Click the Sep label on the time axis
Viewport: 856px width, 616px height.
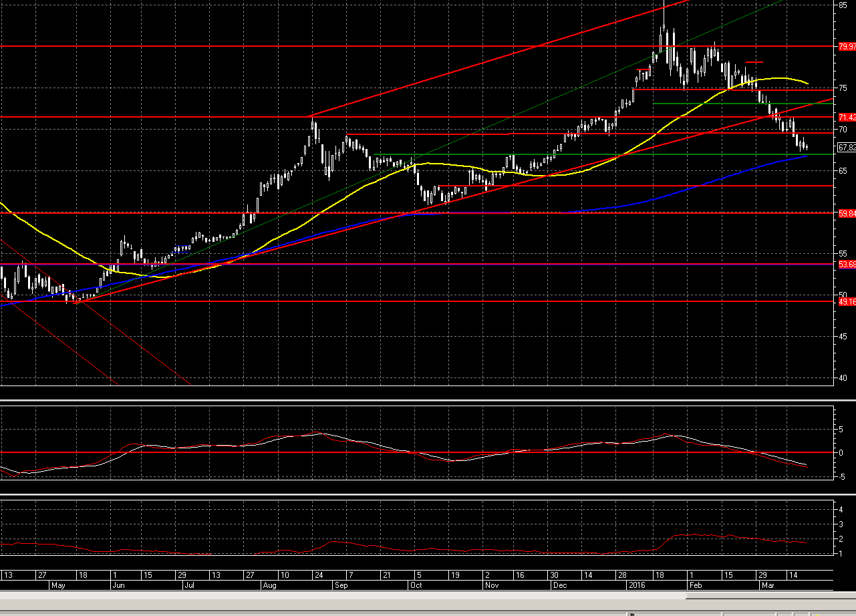coord(341,585)
